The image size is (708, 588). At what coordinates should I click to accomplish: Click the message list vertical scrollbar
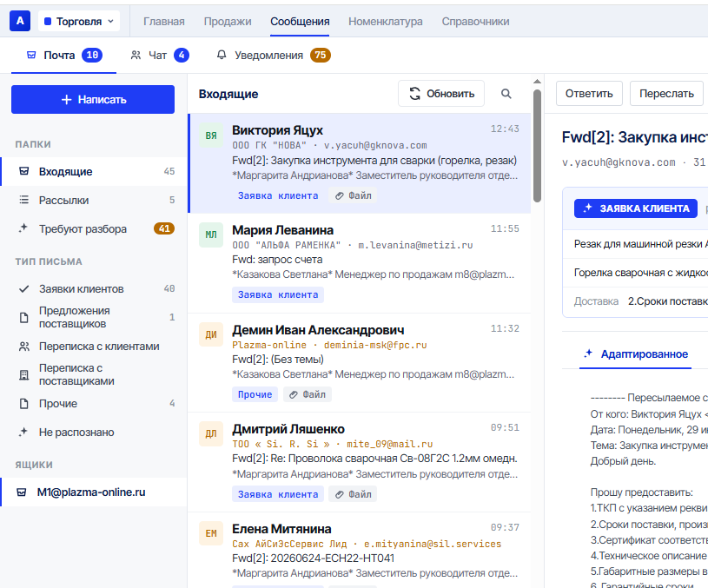[537, 145]
